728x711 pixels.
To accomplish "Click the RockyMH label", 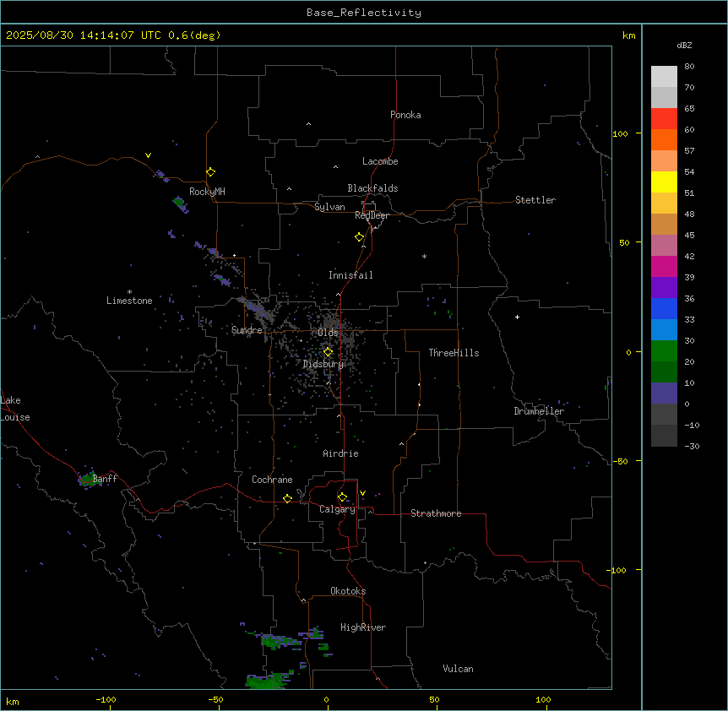I will click(x=207, y=191).
